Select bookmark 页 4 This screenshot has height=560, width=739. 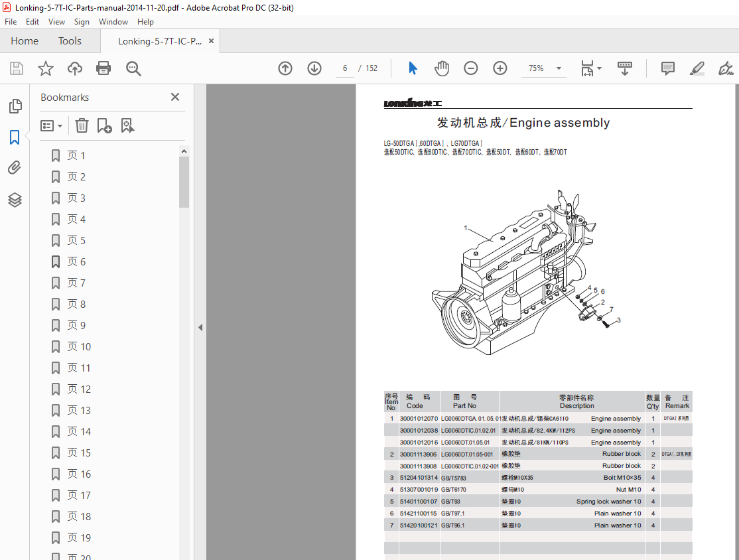(x=76, y=219)
